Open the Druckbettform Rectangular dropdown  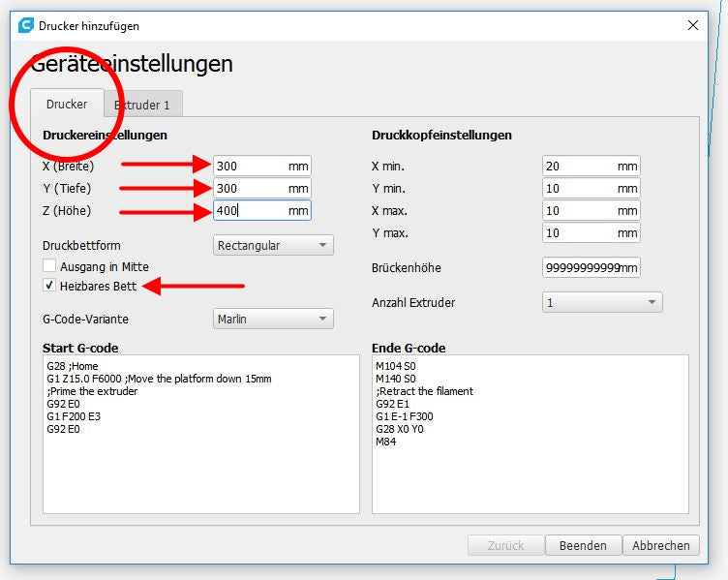pyautogui.click(x=273, y=245)
